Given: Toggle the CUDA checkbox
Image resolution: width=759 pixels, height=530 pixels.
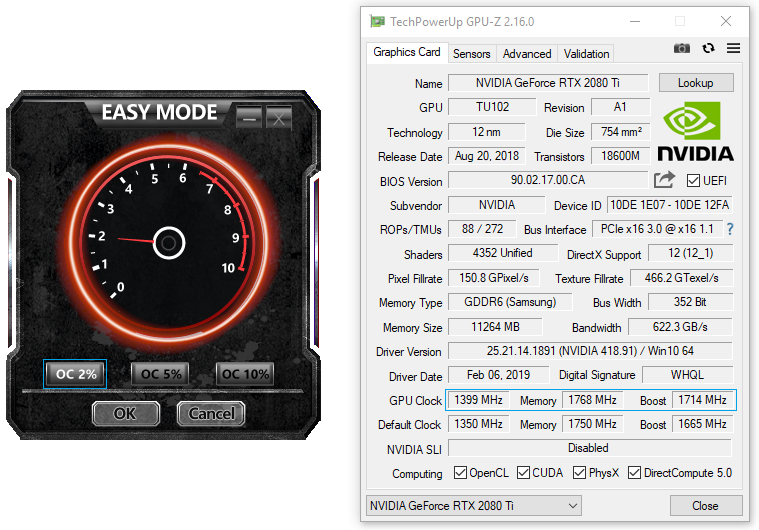Looking at the screenshot, I should coord(523,472).
